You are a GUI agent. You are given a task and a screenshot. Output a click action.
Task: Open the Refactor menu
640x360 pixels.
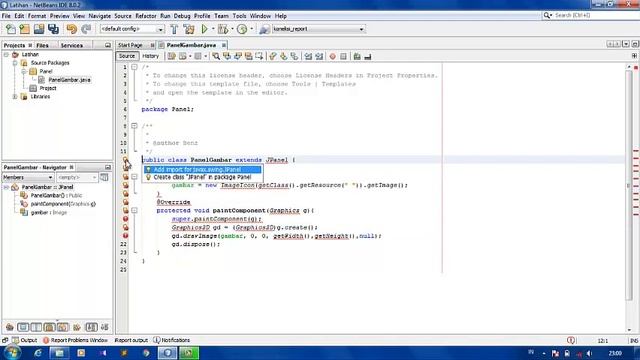(146, 16)
